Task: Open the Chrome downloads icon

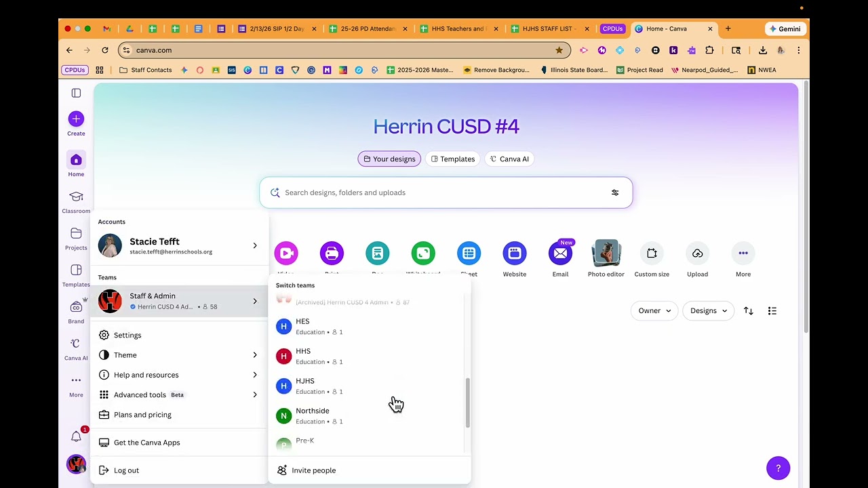Action: coord(763,50)
